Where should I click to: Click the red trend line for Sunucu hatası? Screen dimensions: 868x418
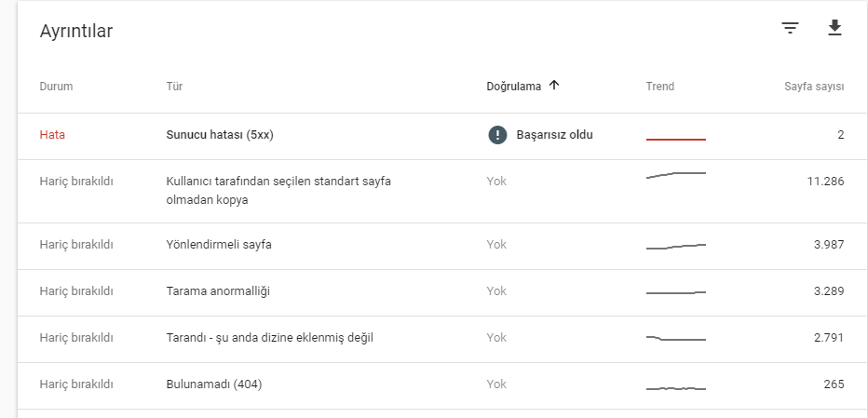[676, 140]
